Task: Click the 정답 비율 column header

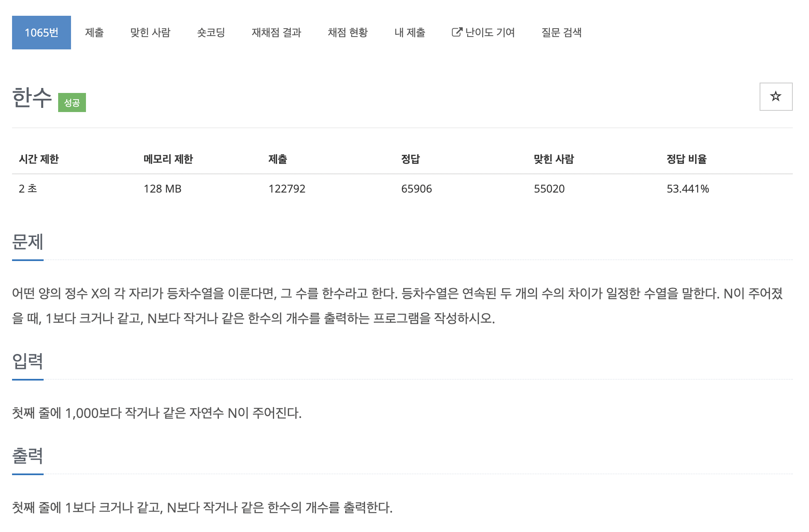Action: (x=686, y=159)
